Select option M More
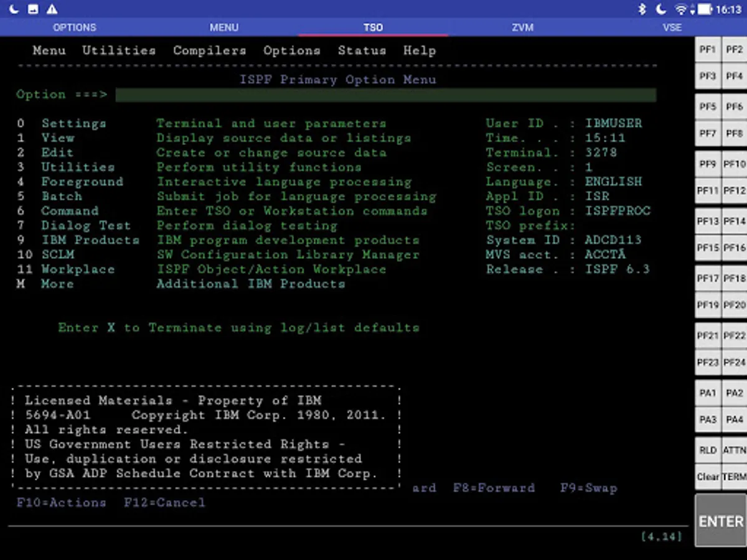 [57, 284]
